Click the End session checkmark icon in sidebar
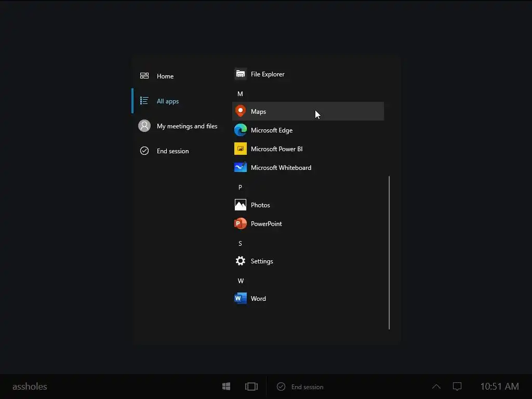Viewport: 532px width, 399px height. click(x=144, y=151)
